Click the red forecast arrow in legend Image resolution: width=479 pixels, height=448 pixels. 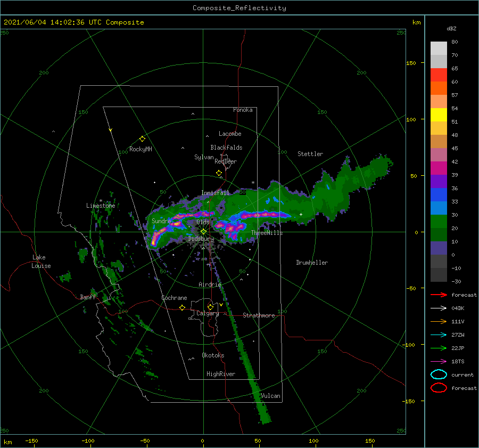point(439,295)
